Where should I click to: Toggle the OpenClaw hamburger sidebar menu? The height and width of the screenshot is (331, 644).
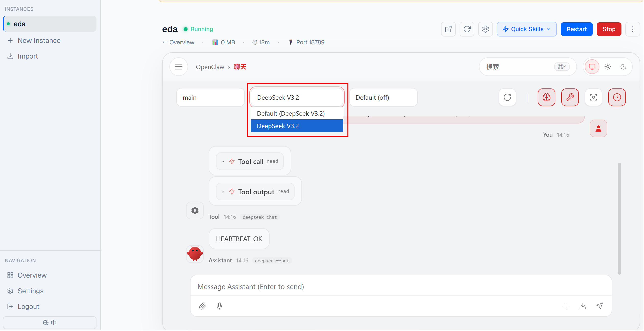pos(179,67)
